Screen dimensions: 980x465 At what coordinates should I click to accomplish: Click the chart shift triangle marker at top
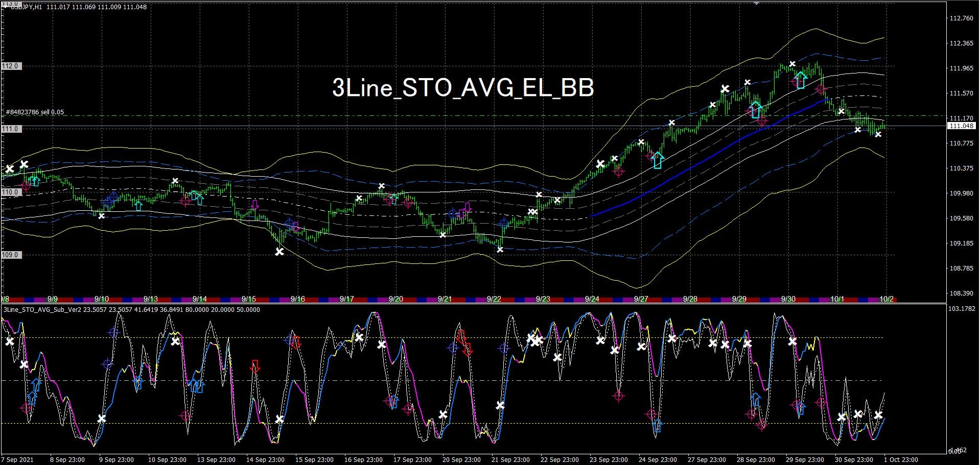pos(757,3)
